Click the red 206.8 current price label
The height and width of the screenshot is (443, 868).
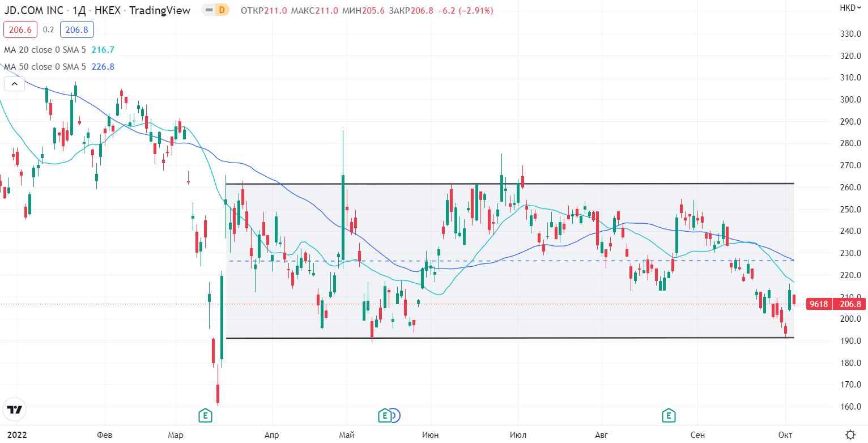(849, 304)
